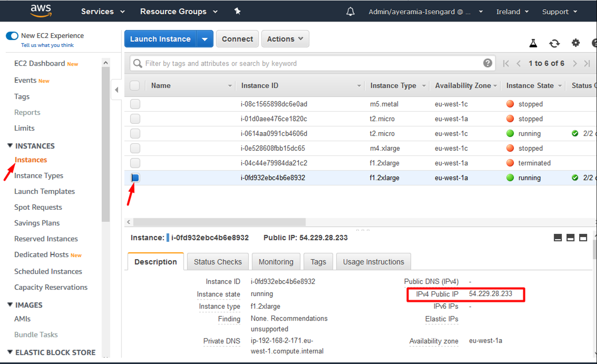
Task: Minimize the details pane layout icon
Action: point(558,238)
